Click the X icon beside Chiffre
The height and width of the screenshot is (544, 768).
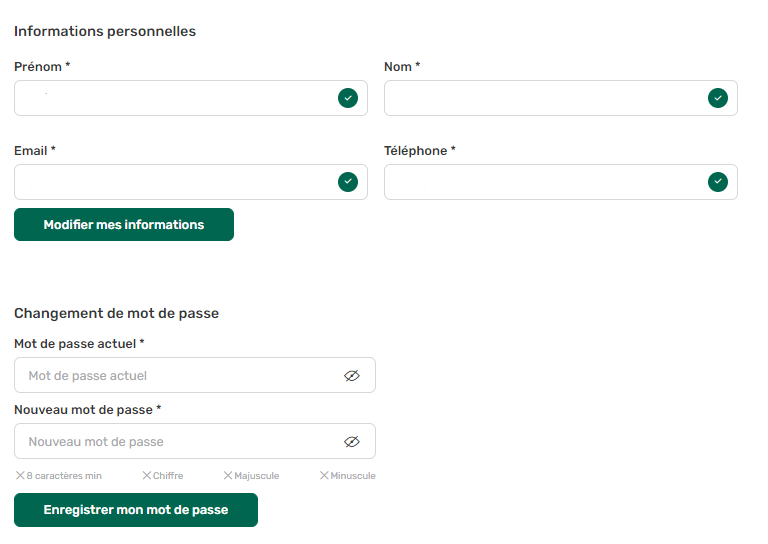[146, 475]
